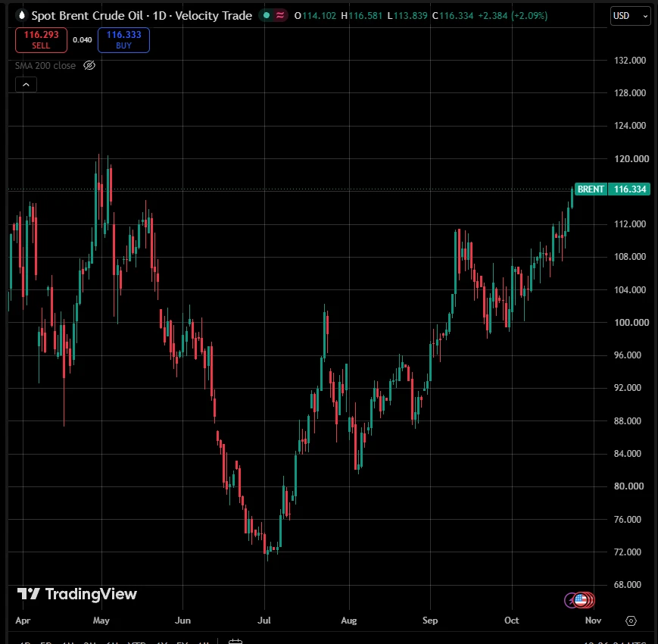Click the close value C116.334 in the header

click(453, 16)
